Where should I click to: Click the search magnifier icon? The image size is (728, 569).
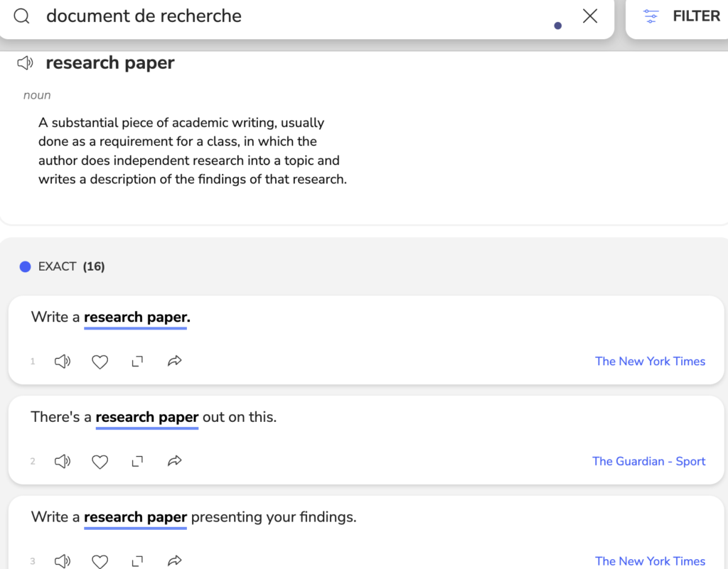point(22,16)
